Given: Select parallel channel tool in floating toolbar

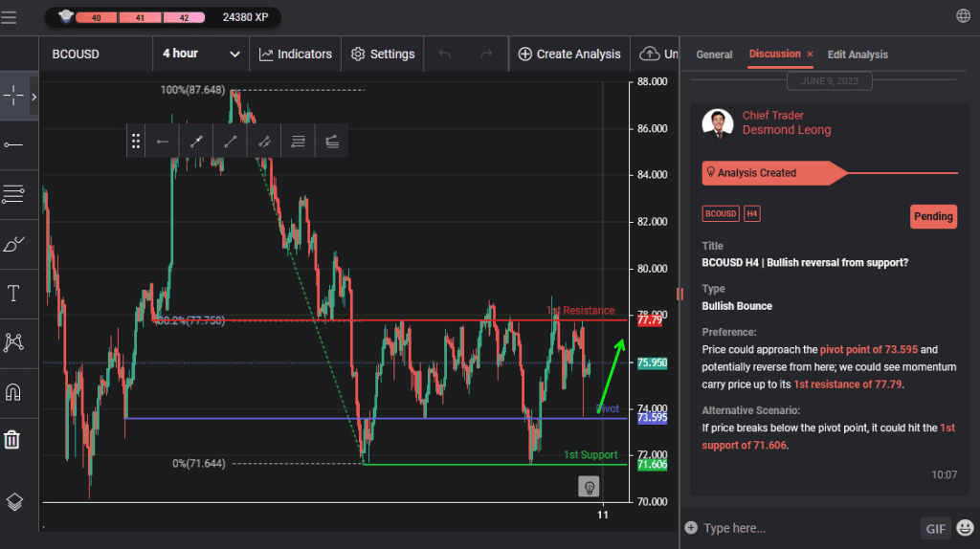Looking at the screenshot, I should point(264,142).
